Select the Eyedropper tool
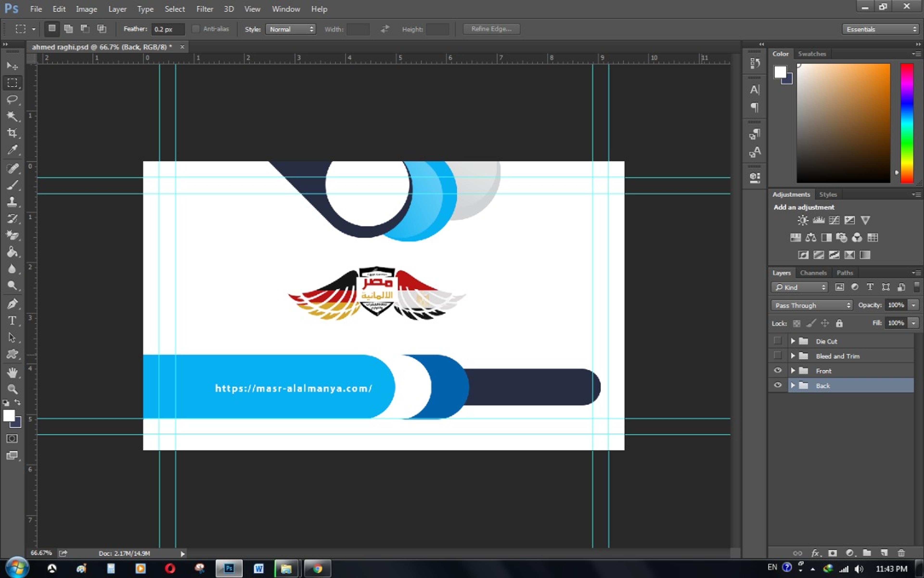 (x=12, y=150)
